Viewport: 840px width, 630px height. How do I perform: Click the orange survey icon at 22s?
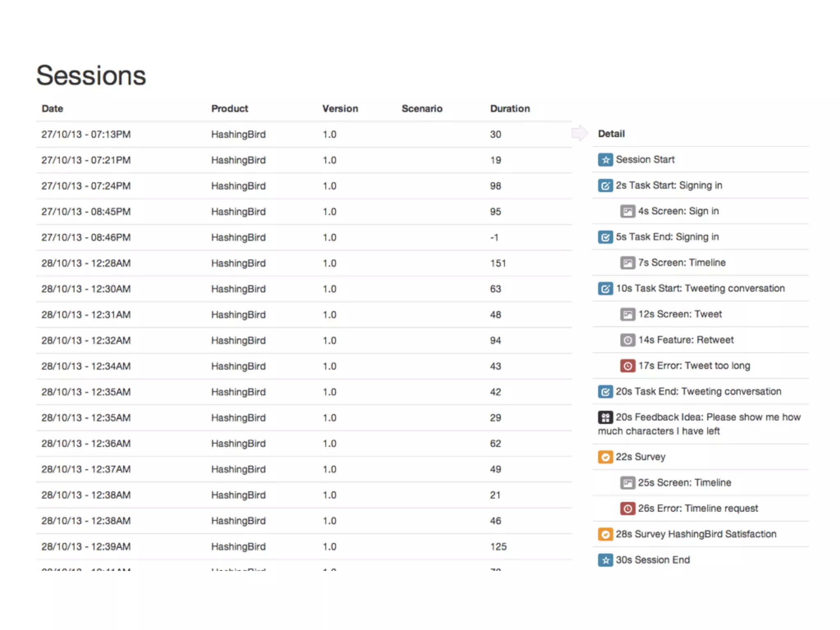605,457
